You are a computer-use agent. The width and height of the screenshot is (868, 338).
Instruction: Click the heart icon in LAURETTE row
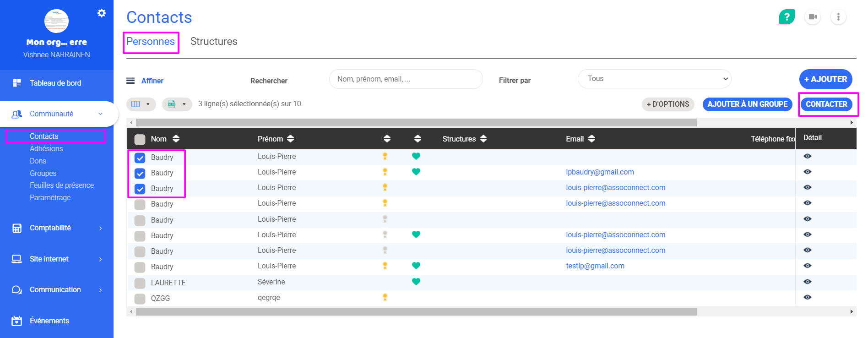pos(416,282)
